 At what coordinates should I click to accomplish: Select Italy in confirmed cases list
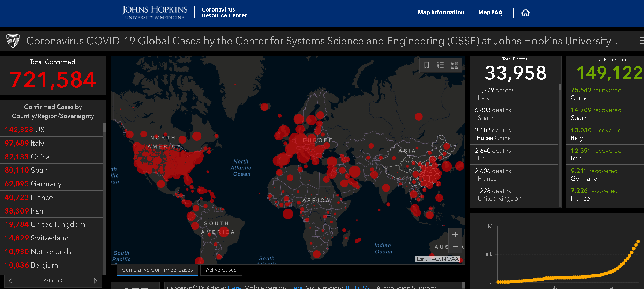[x=52, y=143]
